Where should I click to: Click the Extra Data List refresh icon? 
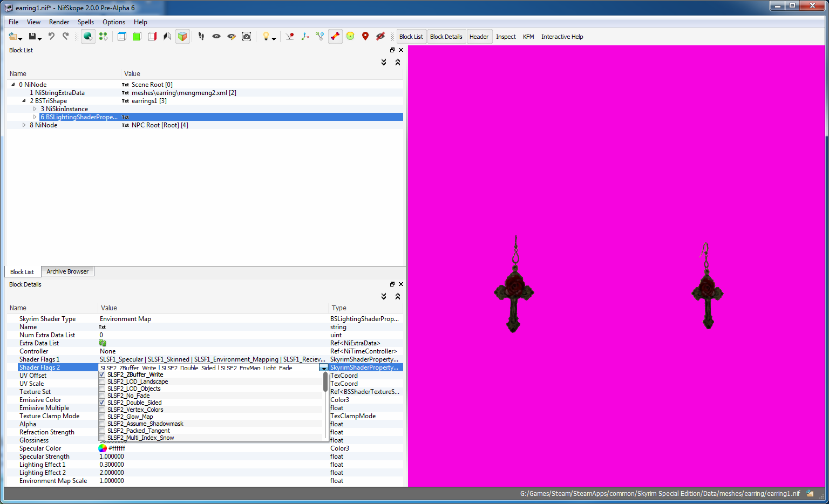click(x=103, y=343)
